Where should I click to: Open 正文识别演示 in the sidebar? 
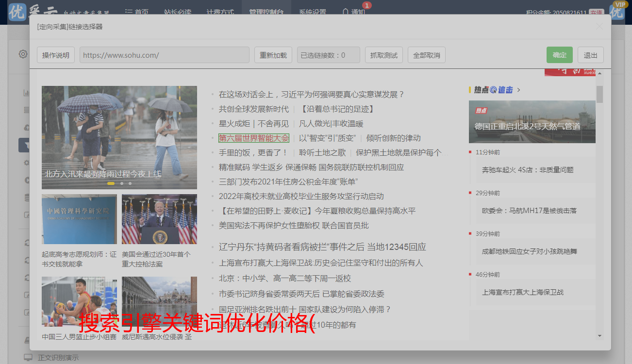tap(58, 358)
